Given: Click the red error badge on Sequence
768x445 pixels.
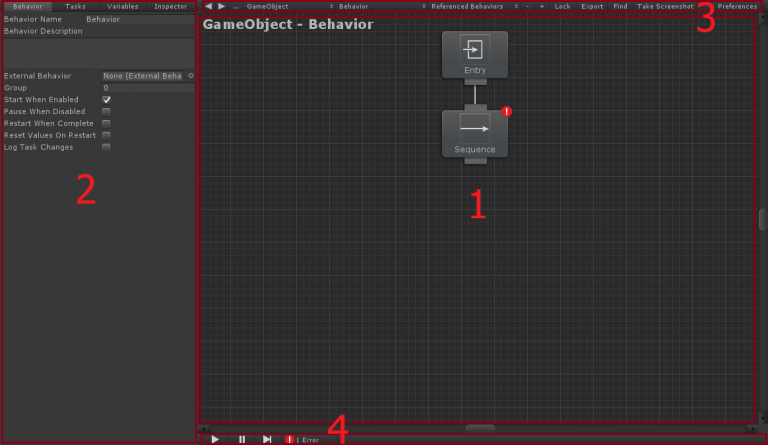Looking at the screenshot, I should 506,112.
